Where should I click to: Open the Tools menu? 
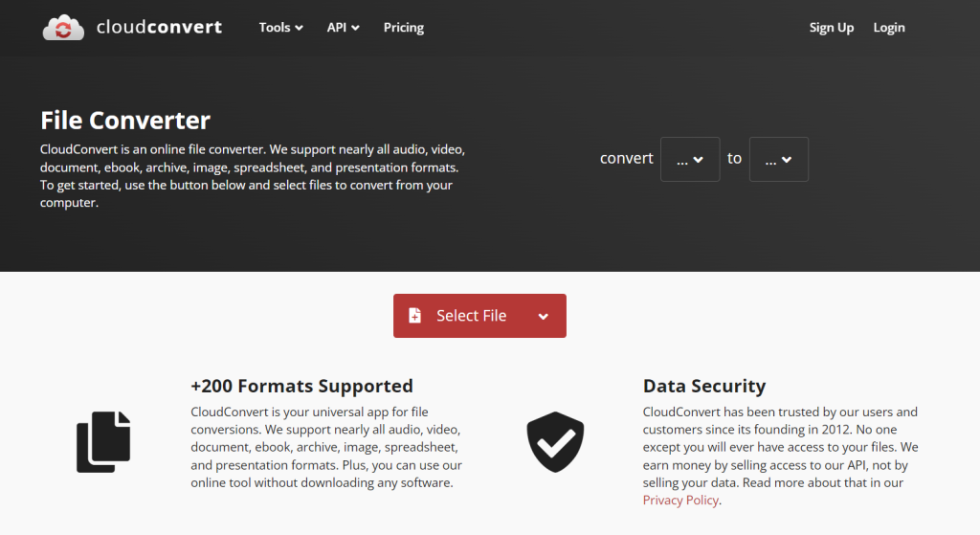[x=280, y=28]
